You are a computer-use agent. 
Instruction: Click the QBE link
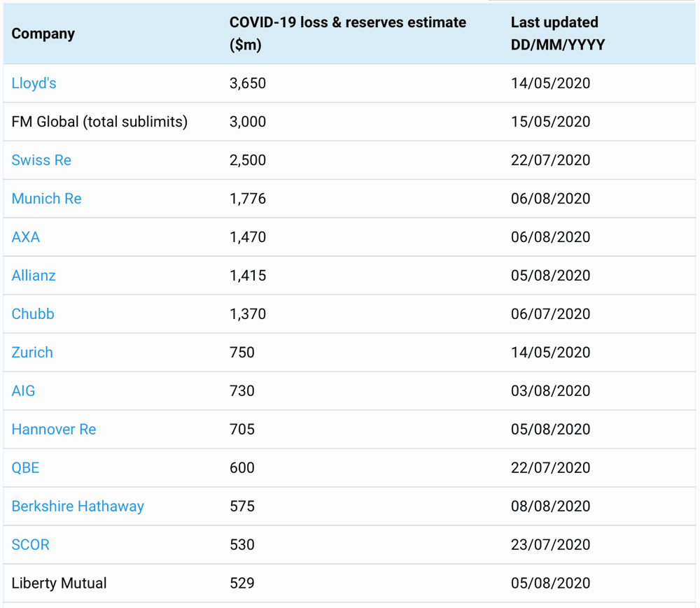pyautogui.click(x=25, y=468)
